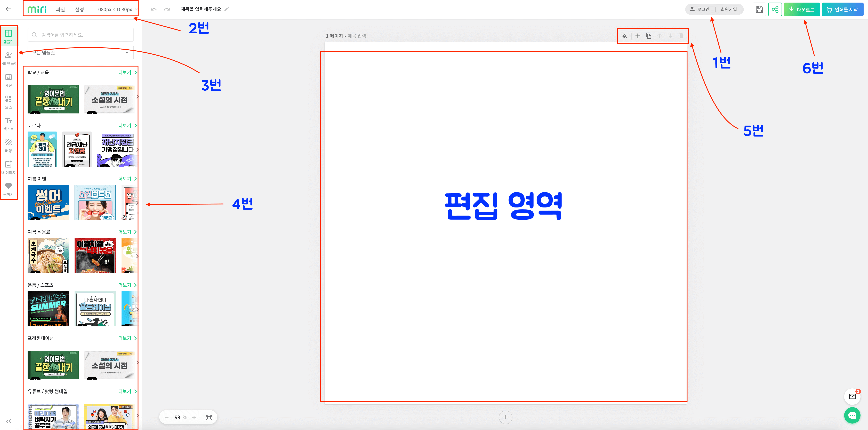The width and height of the screenshot is (868, 430).
Task: Open the 파일 menu
Action: (60, 9)
